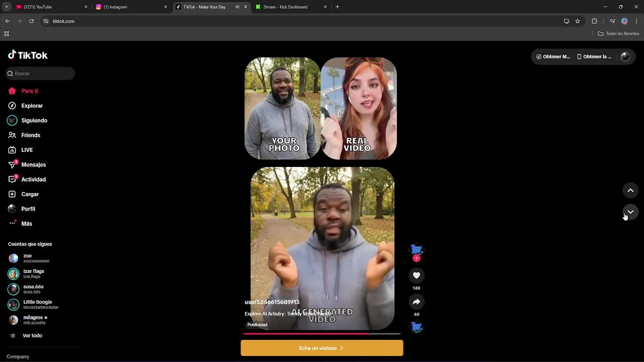Click the tiktok.com address bar
Screen dimensions: 644x362
(x=302, y=21)
